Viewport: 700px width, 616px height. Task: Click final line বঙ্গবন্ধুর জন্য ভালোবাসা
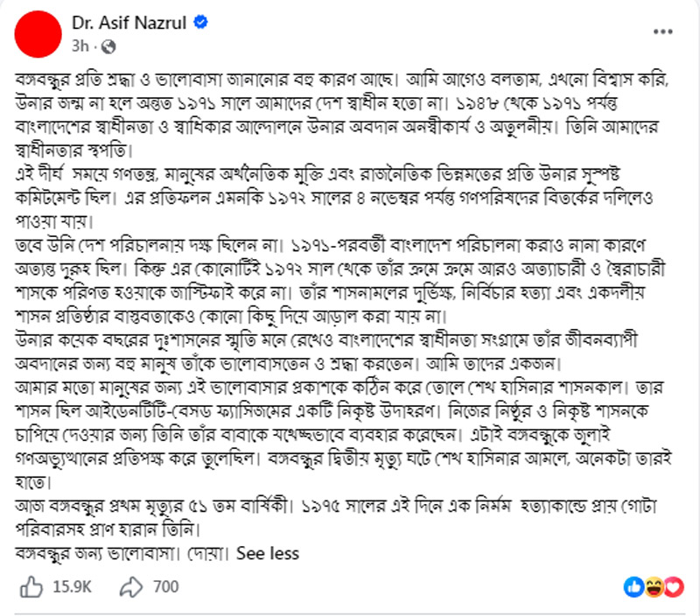click(122, 554)
